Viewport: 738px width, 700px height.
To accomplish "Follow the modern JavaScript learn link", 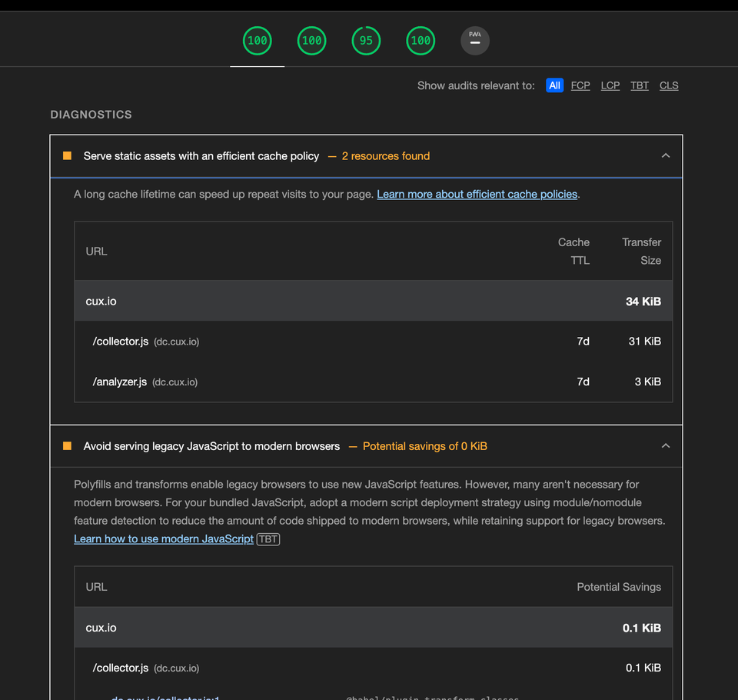I will (163, 539).
